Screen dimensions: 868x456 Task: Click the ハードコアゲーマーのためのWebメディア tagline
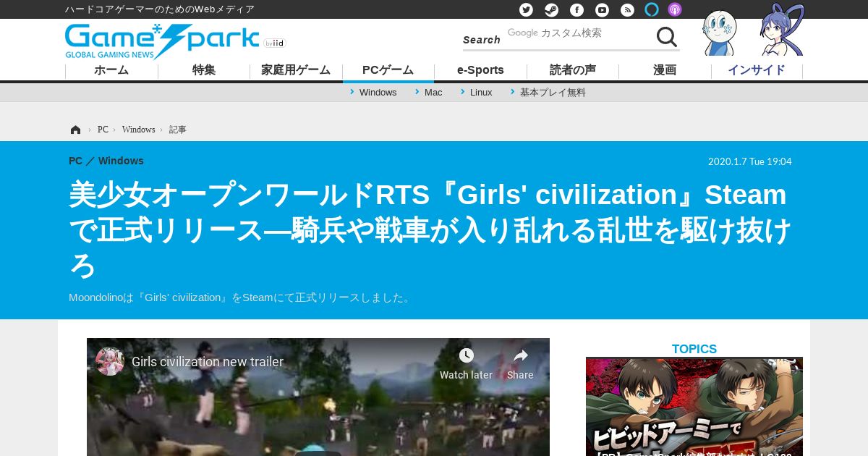click(x=160, y=9)
